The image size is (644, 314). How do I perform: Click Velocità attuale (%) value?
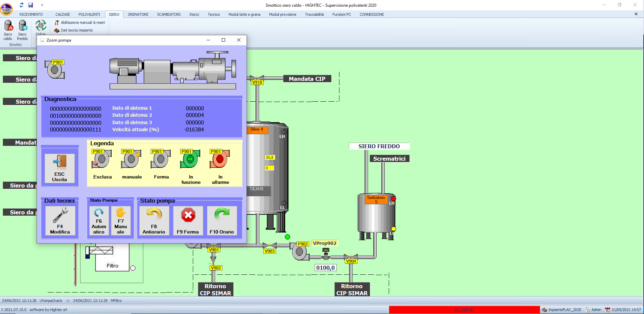pos(194,130)
